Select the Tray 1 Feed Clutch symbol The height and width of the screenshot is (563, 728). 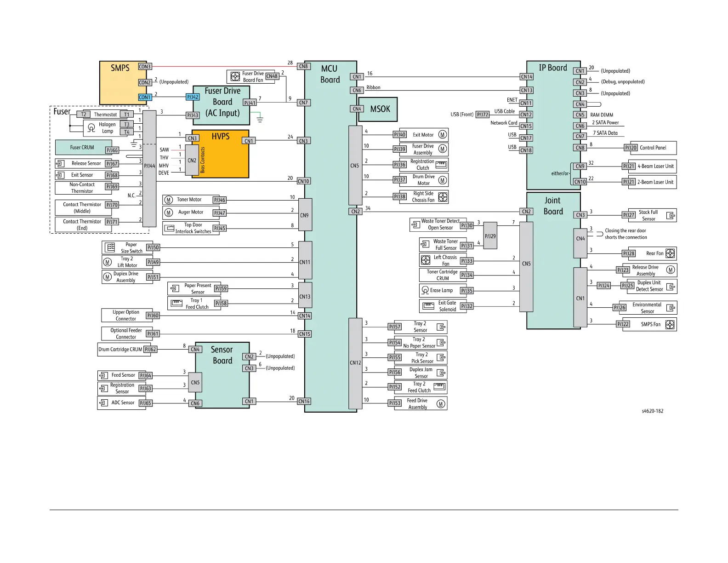click(177, 303)
